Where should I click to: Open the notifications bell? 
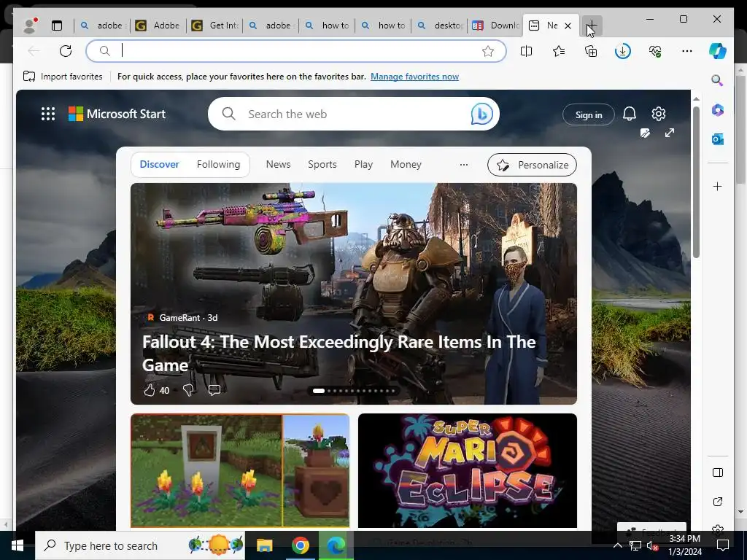[x=630, y=114]
